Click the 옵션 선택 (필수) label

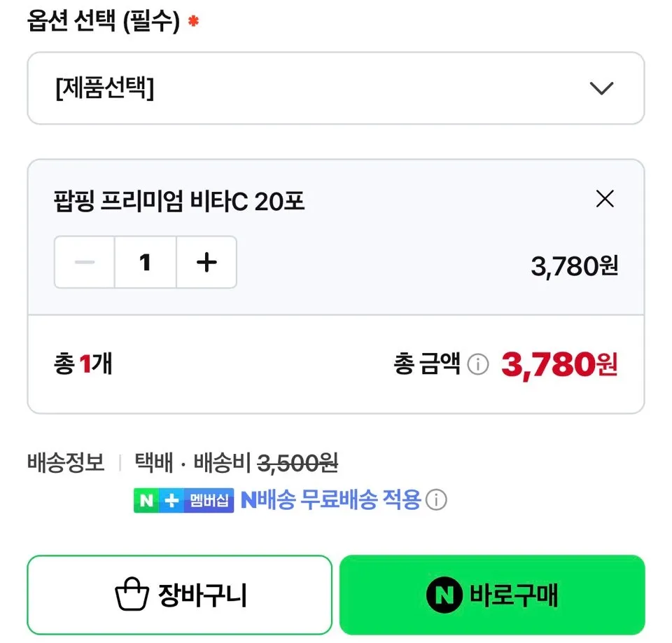(x=103, y=22)
